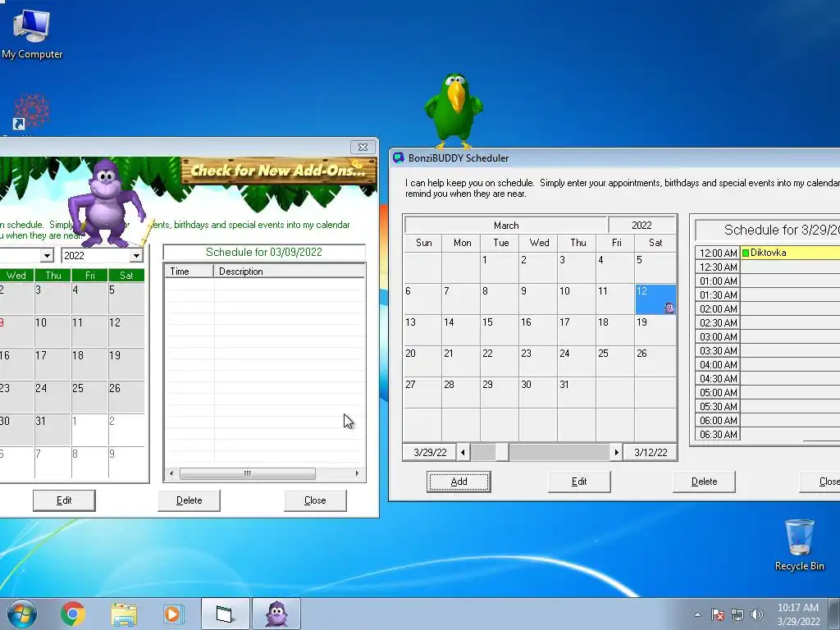This screenshot has width=840, height=630.
Task: Click the green parrot character on the desktop
Action: pos(454,111)
